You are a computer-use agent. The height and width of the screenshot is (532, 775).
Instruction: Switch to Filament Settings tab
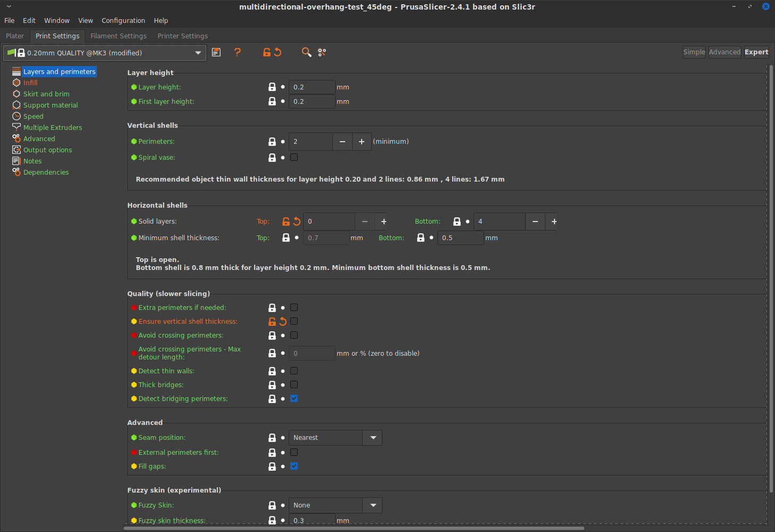(x=118, y=36)
